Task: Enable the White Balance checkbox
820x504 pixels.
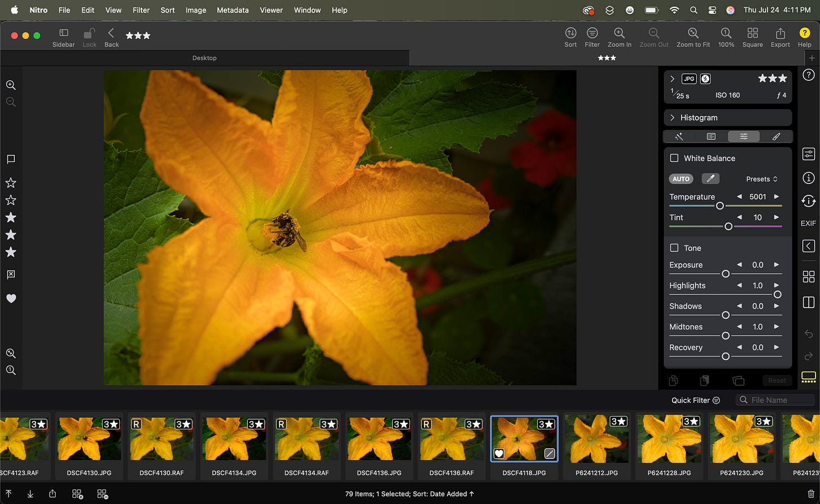Action: (674, 158)
